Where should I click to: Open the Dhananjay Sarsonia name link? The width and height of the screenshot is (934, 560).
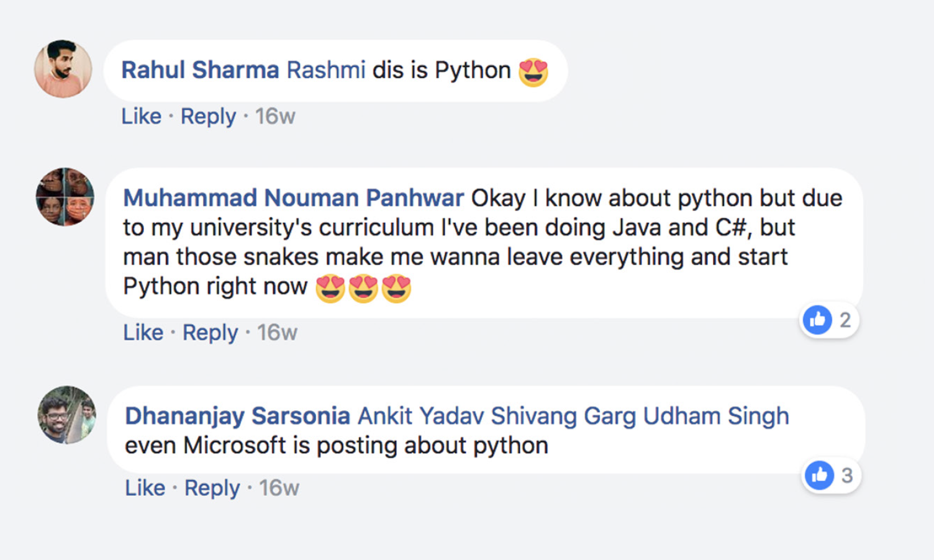click(237, 416)
